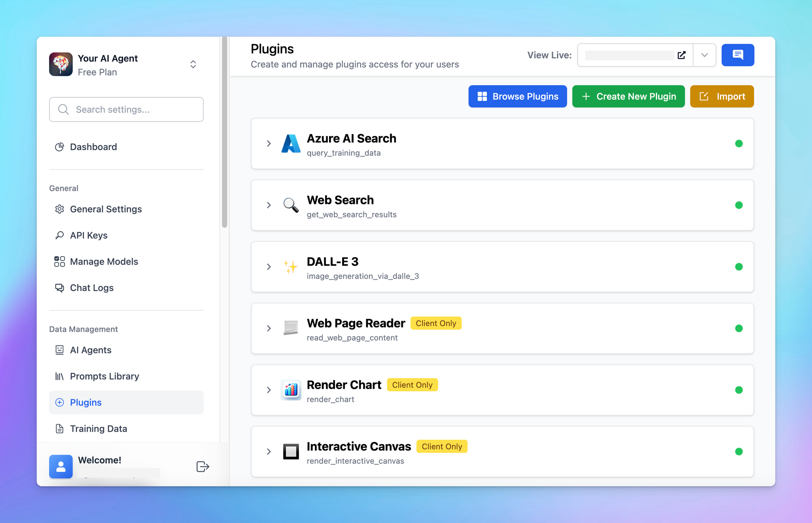The width and height of the screenshot is (812, 523).
Task: Click the Manage Models grid icon
Action: [59, 261]
